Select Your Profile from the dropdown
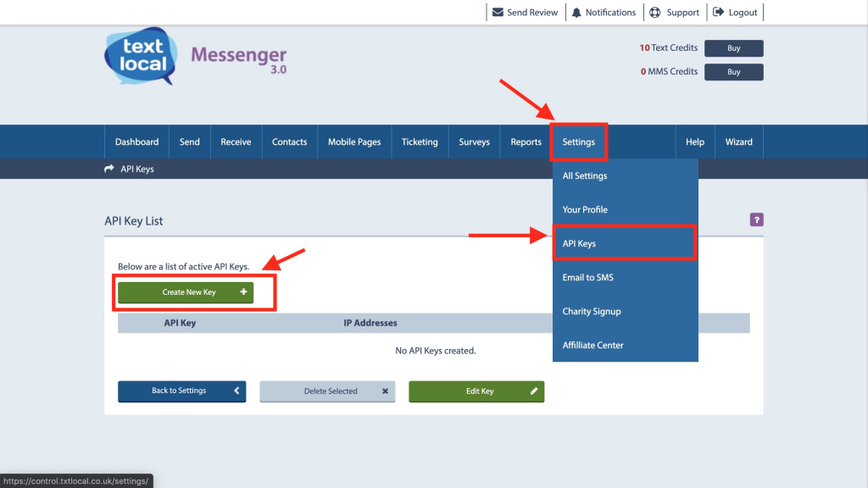The height and width of the screenshot is (488, 868). point(625,210)
